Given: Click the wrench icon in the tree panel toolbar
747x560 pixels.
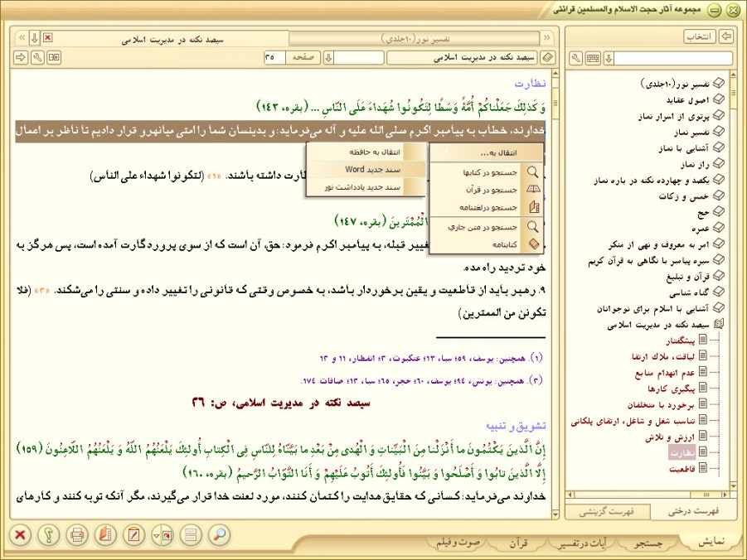Looking at the screenshot, I should point(576,58).
